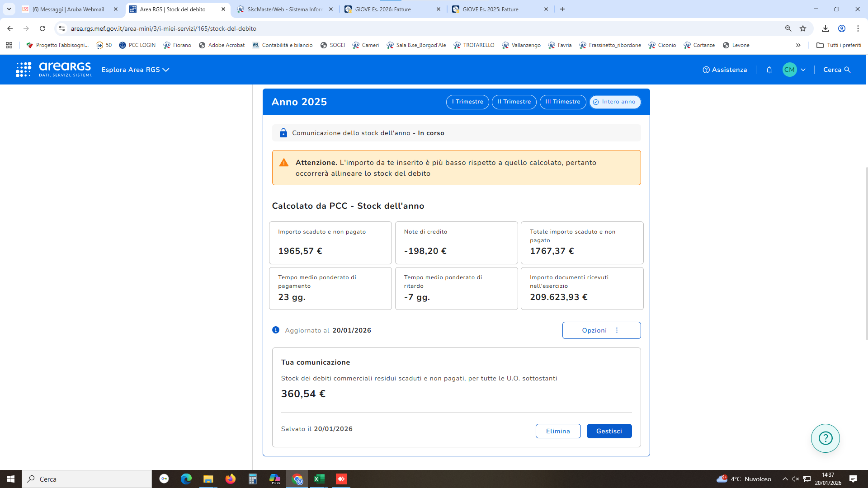
Task: Expand the Esplora Area RGS menu
Action: (135, 70)
